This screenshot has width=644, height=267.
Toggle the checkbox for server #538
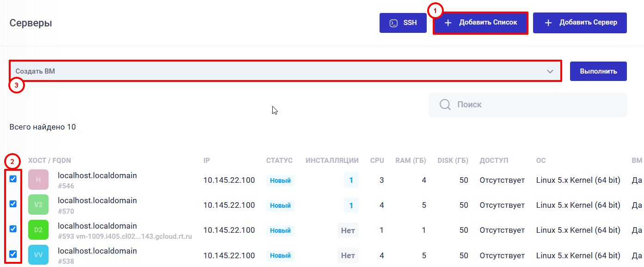pyautogui.click(x=13, y=254)
